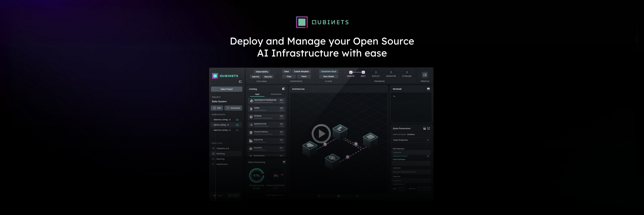This screenshot has width=644, height=215.
Task: Click the Kafka app icon
Action: coord(251,109)
